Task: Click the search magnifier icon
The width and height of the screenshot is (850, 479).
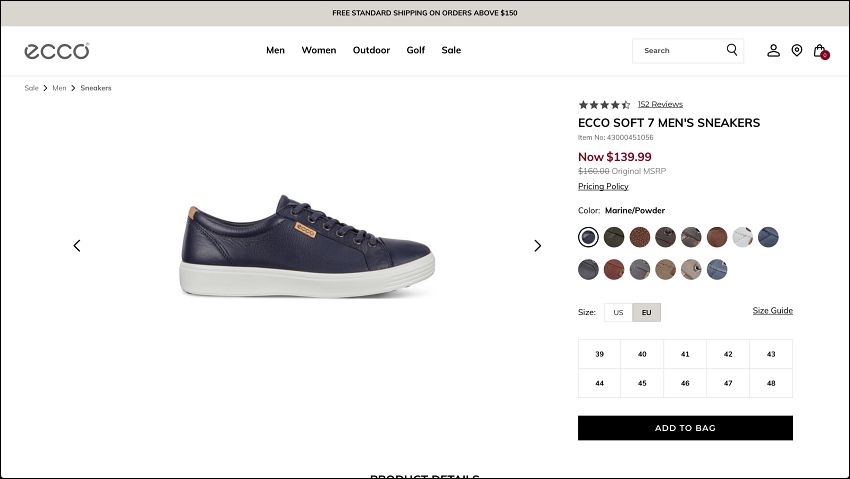Action: coord(732,50)
